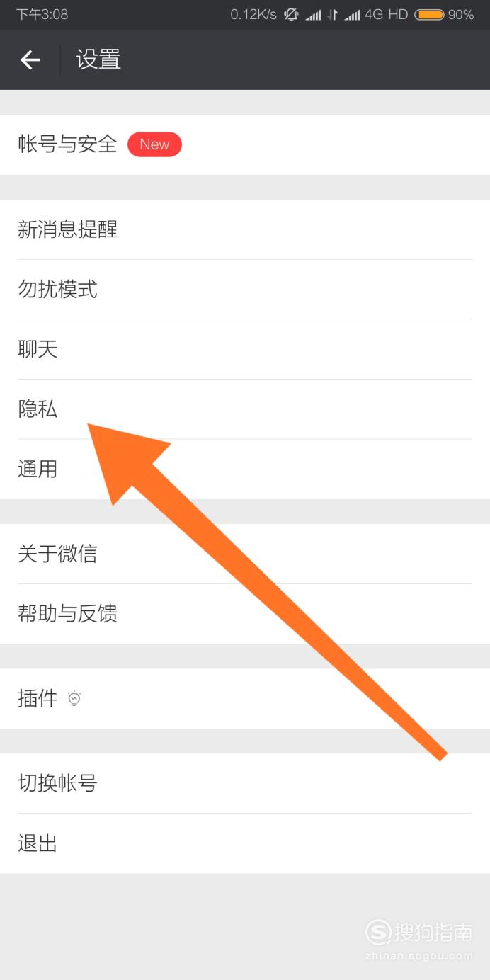Open 聊天 settings
Viewport: 490px width, 980px height.
245,349
